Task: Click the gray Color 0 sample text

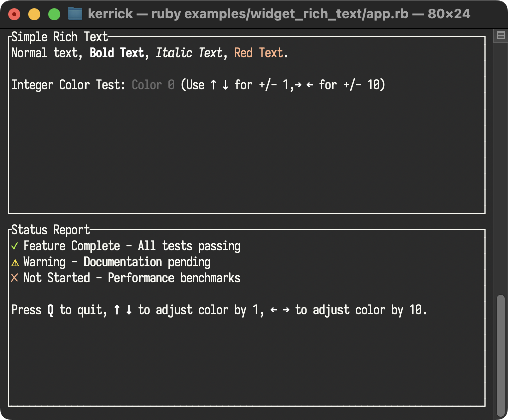Action: [x=153, y=85]
